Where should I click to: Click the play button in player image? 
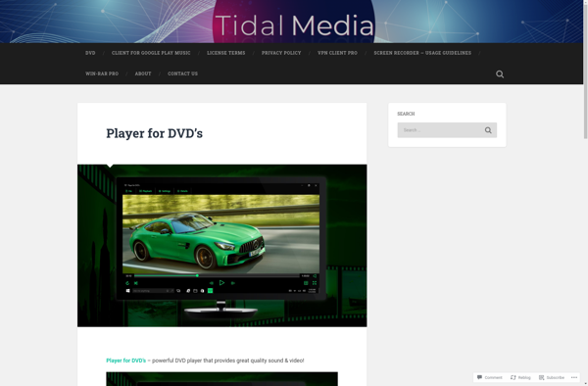(221, 283)
